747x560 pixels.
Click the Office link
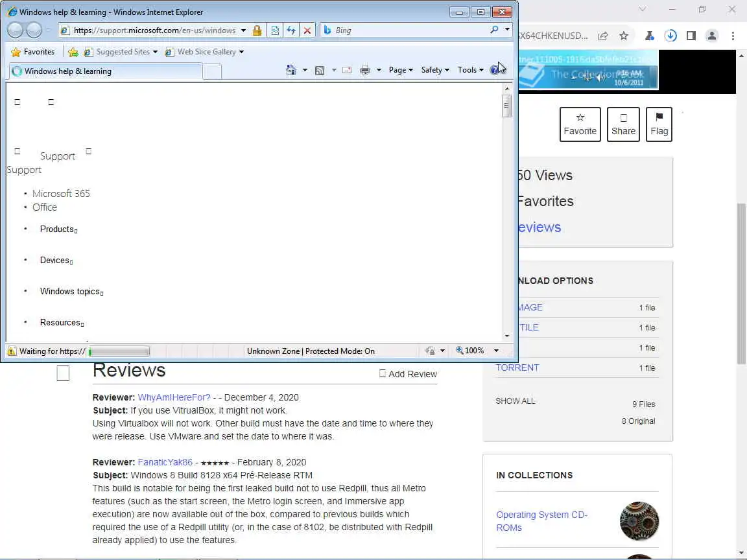click(44, 207)
